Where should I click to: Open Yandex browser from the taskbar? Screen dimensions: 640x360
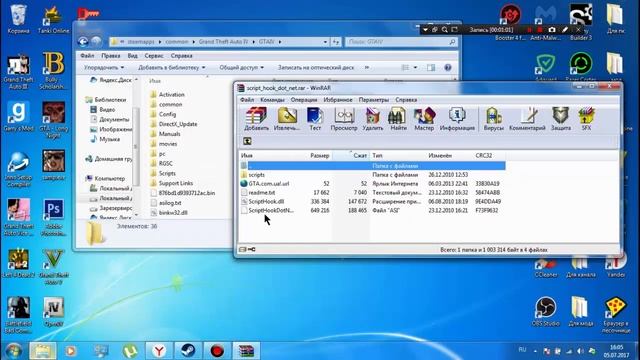point(159,351)
